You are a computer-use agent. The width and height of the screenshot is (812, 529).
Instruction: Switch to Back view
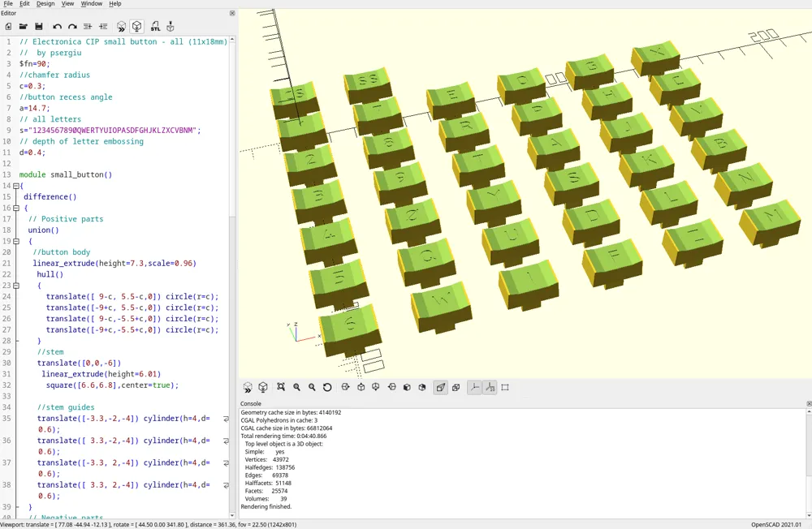coord(422,387)
